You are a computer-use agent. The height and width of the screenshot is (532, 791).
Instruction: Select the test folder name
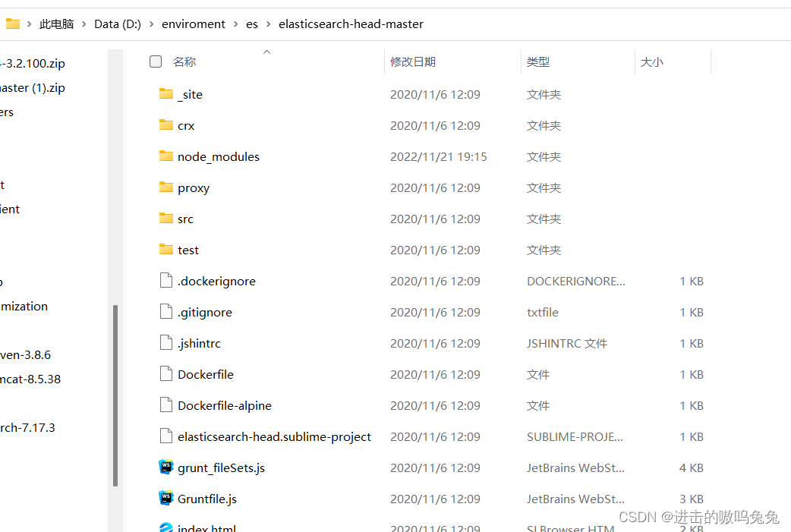pyautogui.click(x=188, y=250)
